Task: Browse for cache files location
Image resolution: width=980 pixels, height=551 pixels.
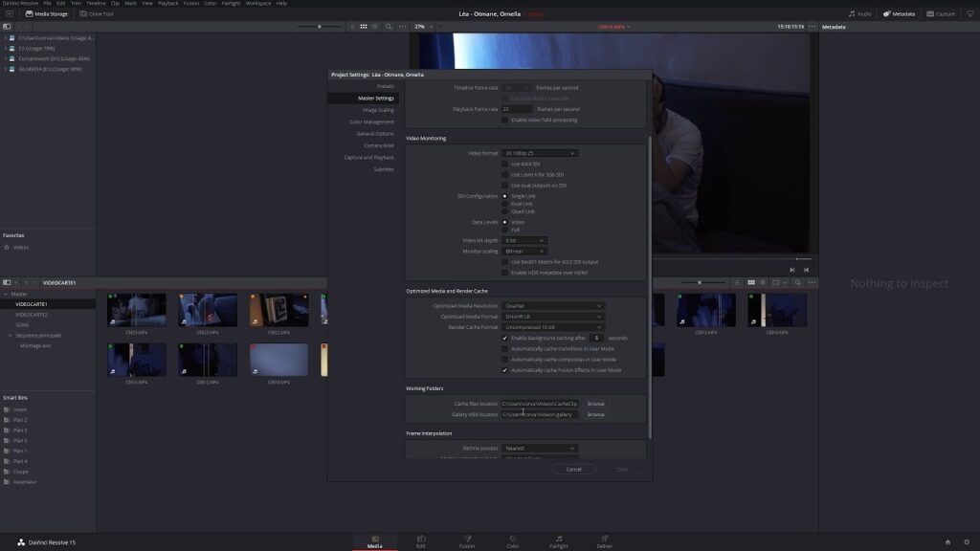Action: (595, 404)
